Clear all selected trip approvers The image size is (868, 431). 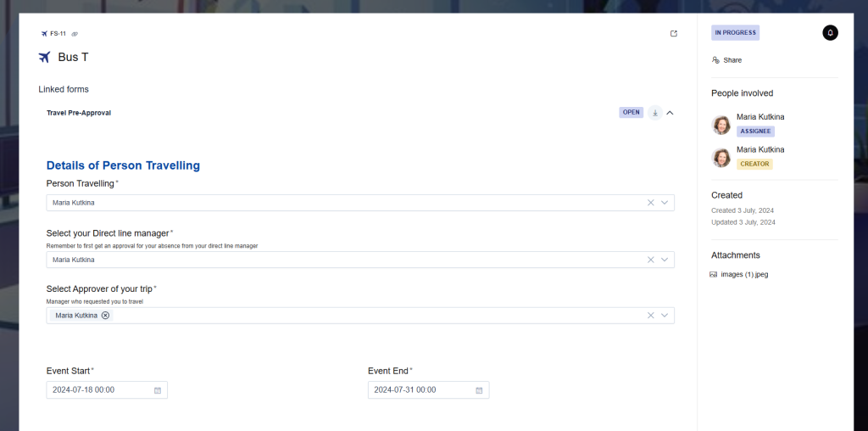[651, 316]
